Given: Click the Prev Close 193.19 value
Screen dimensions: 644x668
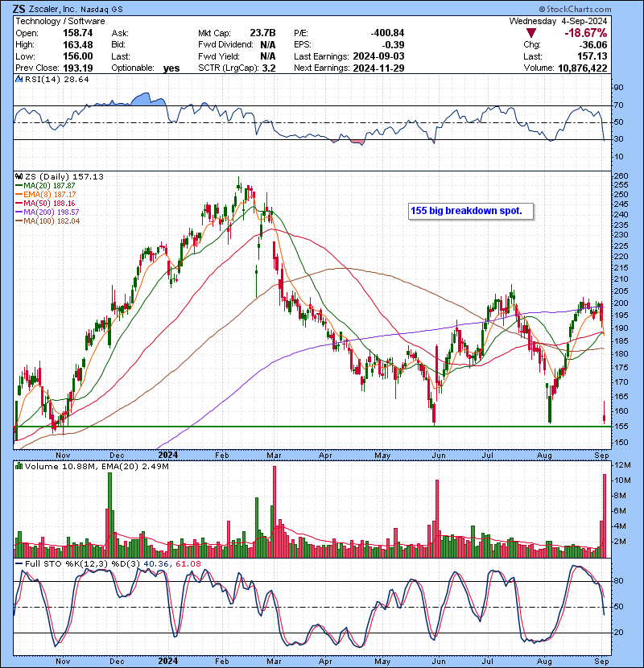Looking at the screenshot, I should 78,68.
